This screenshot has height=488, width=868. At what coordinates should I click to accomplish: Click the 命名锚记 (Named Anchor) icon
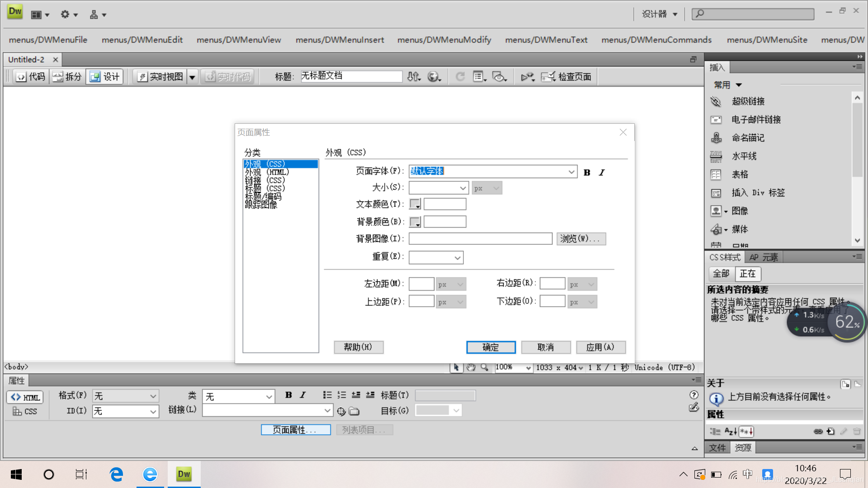click(x=716, y=138)
